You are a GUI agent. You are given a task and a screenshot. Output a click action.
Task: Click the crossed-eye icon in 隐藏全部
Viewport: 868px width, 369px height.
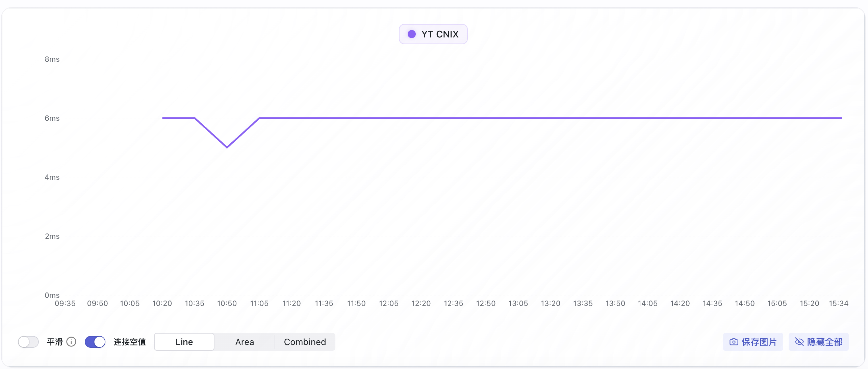(x=799, y=342)
